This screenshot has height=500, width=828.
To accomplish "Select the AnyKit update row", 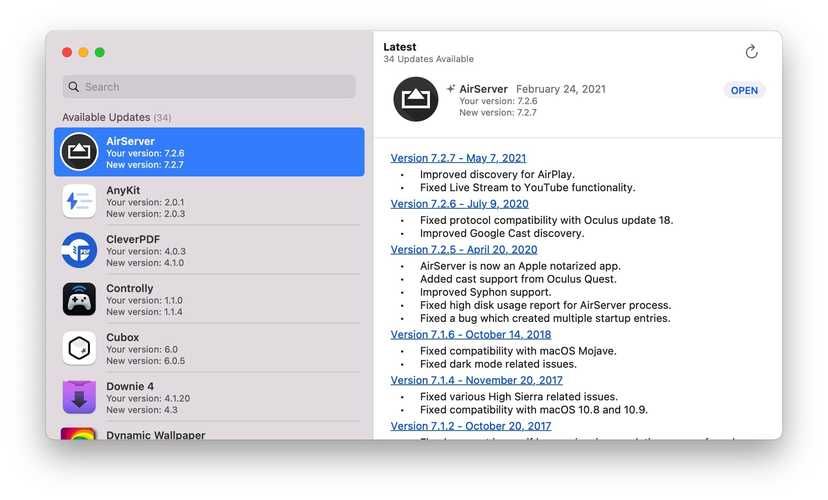I will point(209,201).
